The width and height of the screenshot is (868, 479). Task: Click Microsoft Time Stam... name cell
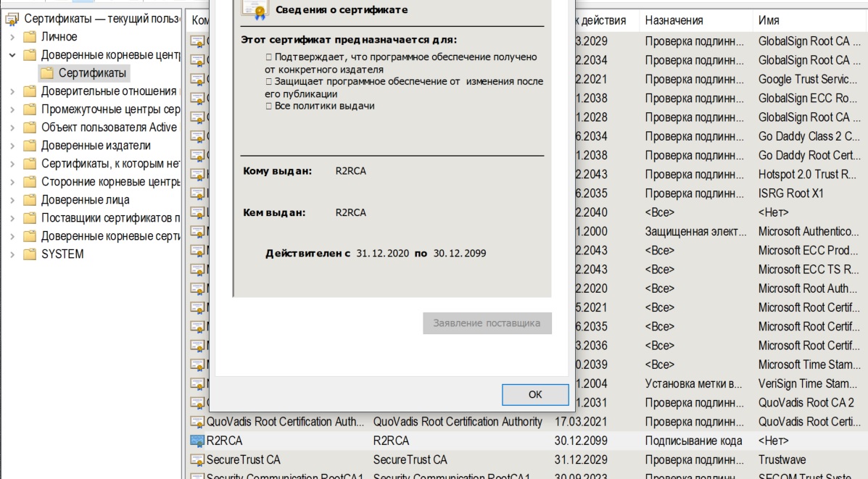tap(809, 365)
